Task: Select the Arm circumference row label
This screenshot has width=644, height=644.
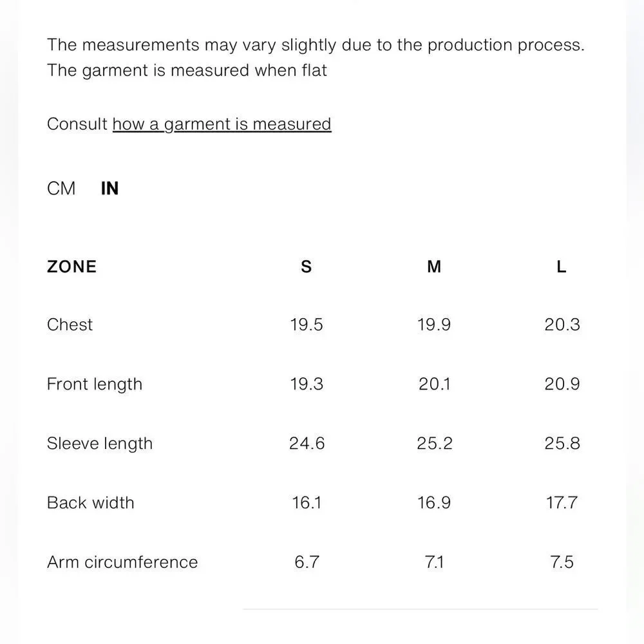Action: click(122, 562)
